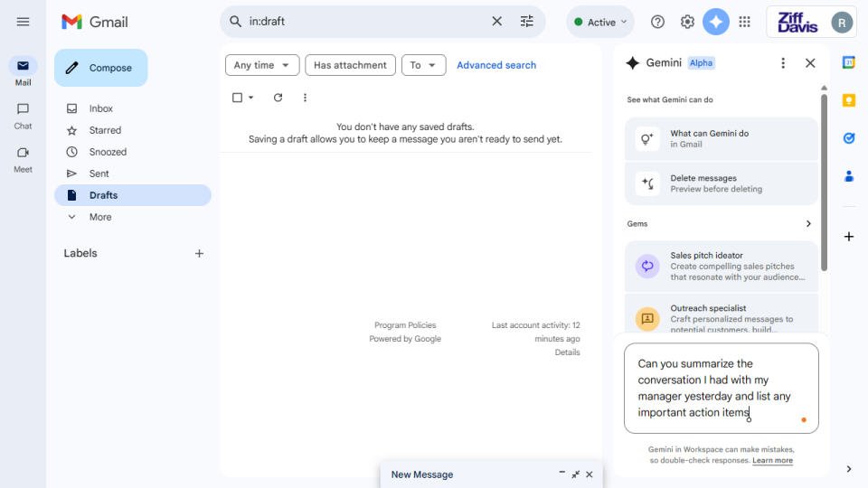Viewport: 868px width, 488px height.
Task: Expand the Any time filter dropdown
Action: click(261, 65)
